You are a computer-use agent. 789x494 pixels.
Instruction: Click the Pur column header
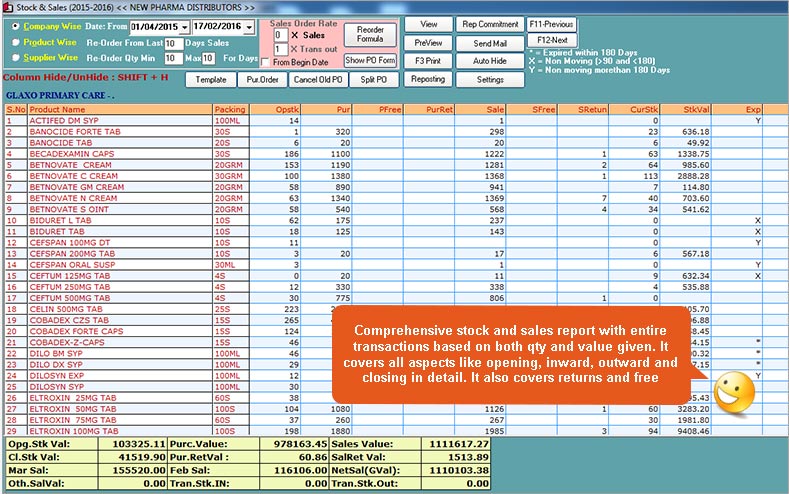tap(327, 109)
